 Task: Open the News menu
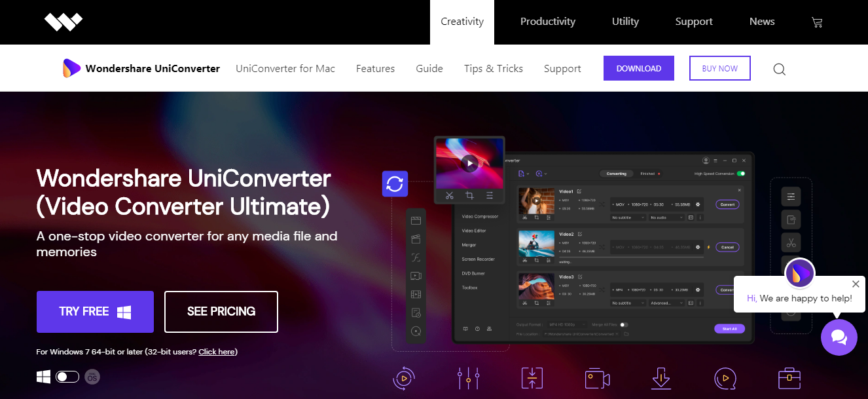tap(762, 22)
